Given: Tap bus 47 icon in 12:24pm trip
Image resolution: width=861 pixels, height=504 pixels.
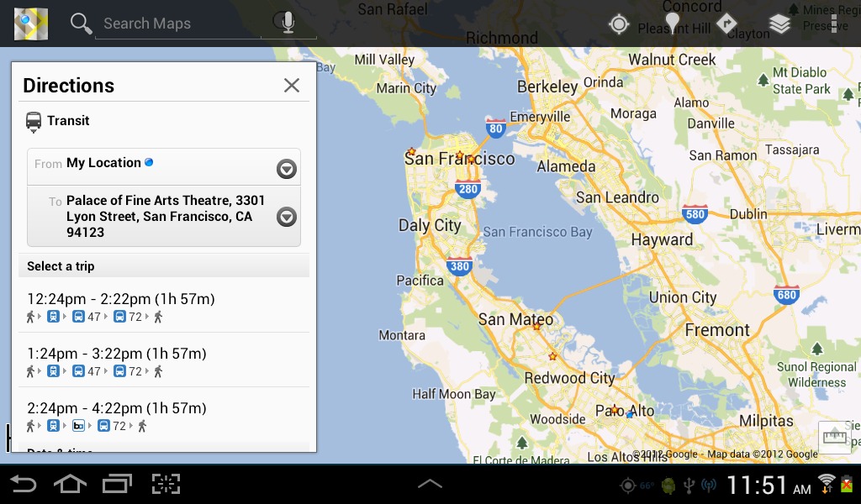Looking at the screenshot, I should [78, 317].
